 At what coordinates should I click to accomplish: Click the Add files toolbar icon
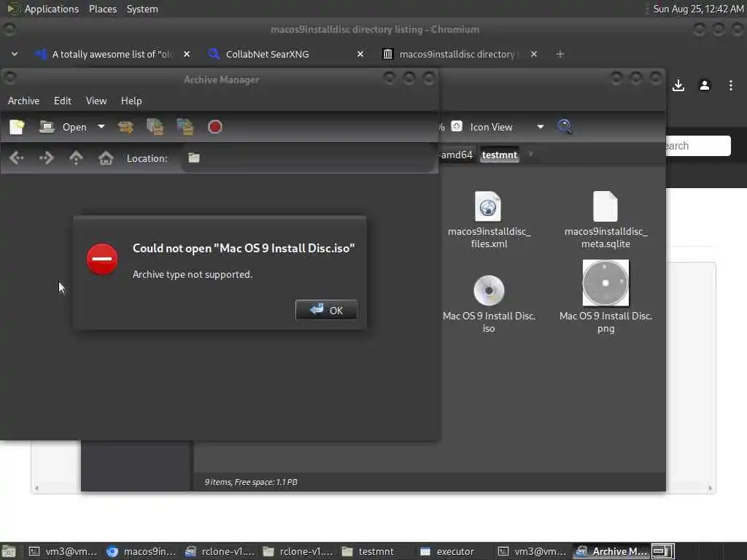coord(155,127)
